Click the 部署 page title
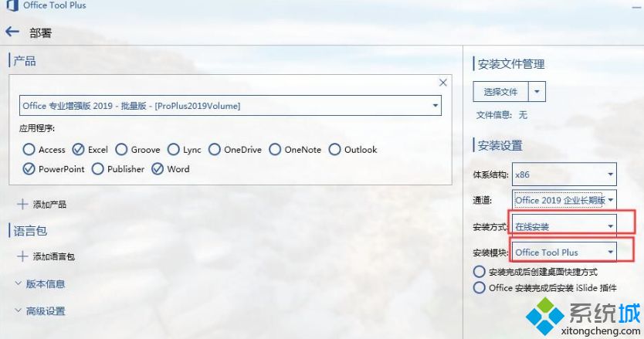This screenshot has width=644, height=339. [41, 33]
